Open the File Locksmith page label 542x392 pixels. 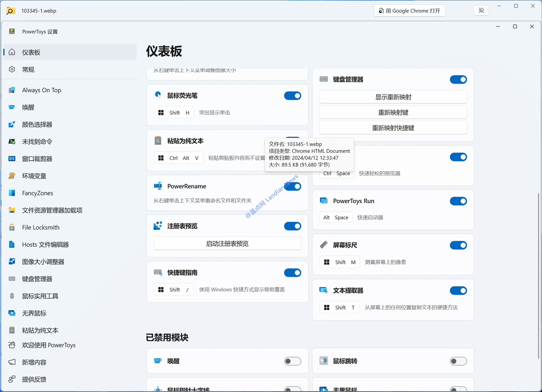point(41,227)
